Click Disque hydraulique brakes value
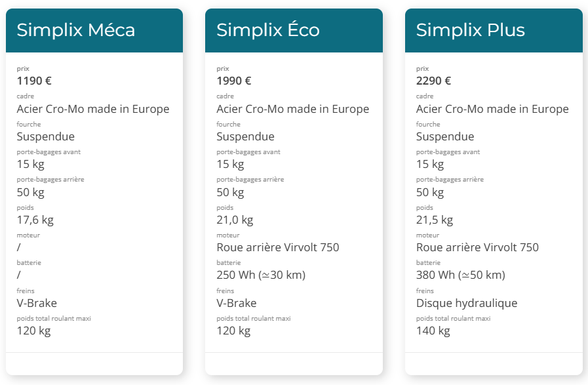The height and width of the screenshot is (385, 588). [x=467, y=303]
